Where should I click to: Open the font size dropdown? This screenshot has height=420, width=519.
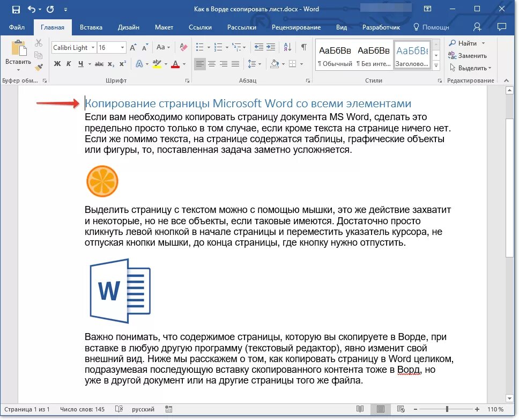click(x=122, y=47)
